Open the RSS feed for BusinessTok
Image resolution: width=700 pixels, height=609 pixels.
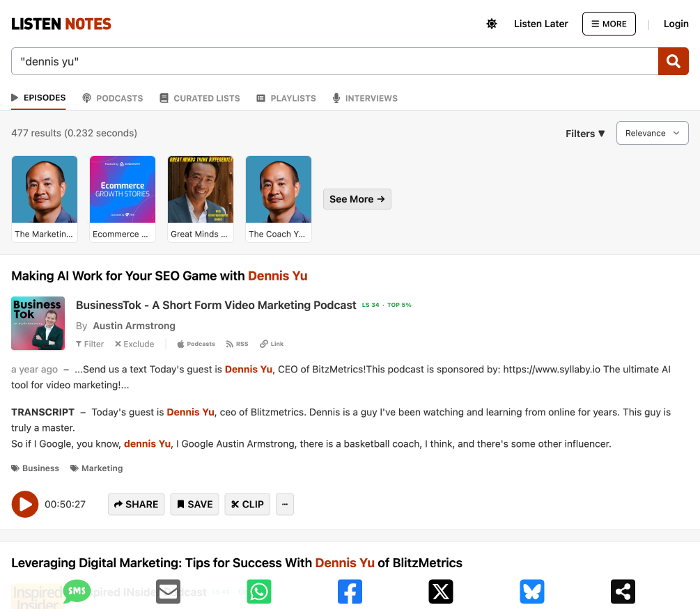[237, 343]
